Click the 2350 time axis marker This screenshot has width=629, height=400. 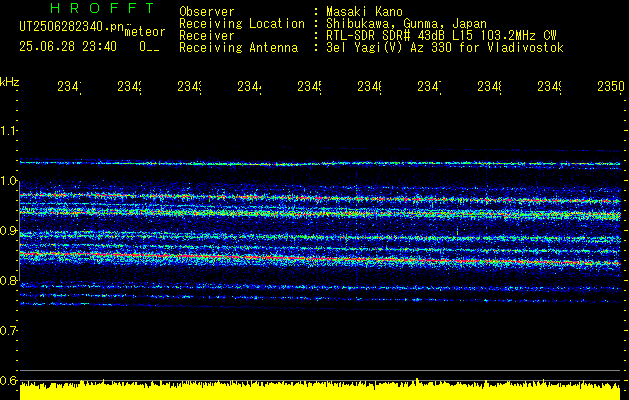click(611, 86)
